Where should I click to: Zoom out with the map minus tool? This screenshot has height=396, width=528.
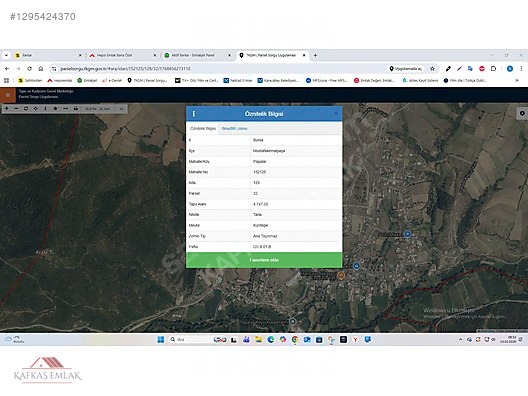coord(16,108)
